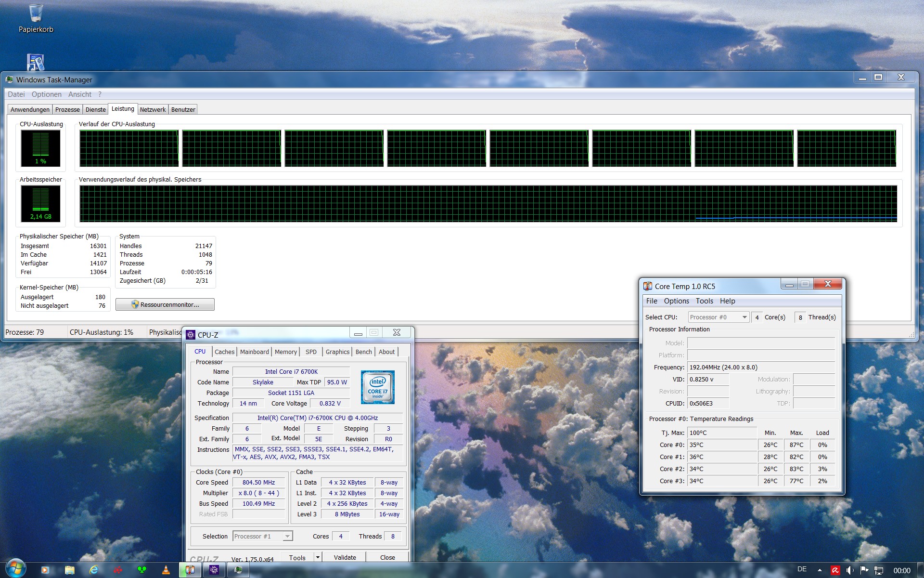924x578 pixels.
Task: Open the Memory tab in CPU-Z
Action: (x=285, y=352)
